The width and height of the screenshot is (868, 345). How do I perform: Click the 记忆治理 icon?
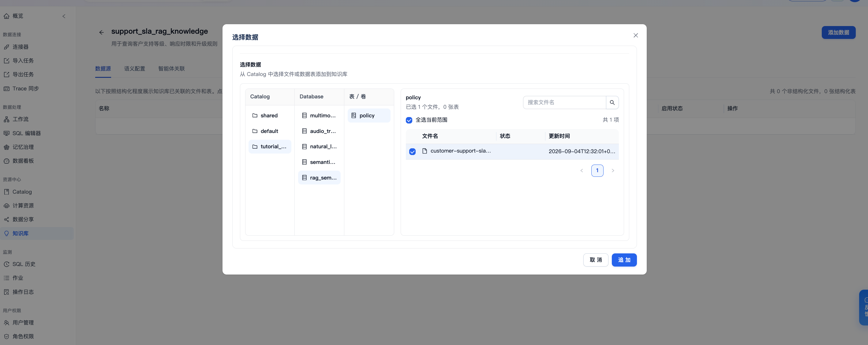coord(6,147)
